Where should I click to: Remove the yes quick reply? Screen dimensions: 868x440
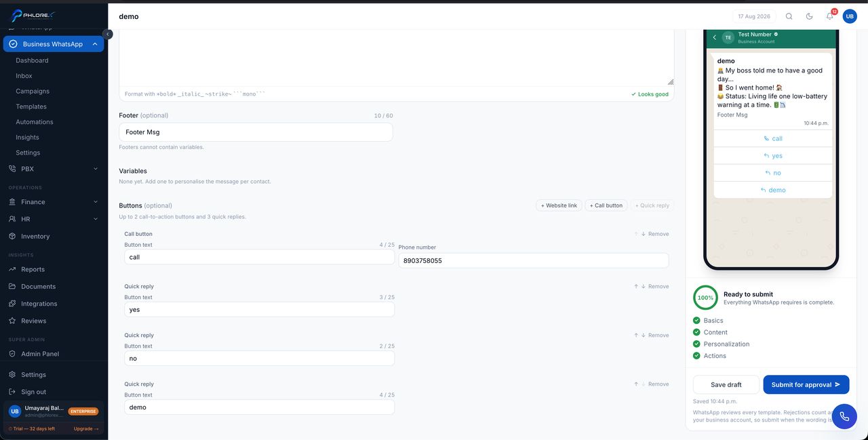pyautogui.click(x=658, y=286)
